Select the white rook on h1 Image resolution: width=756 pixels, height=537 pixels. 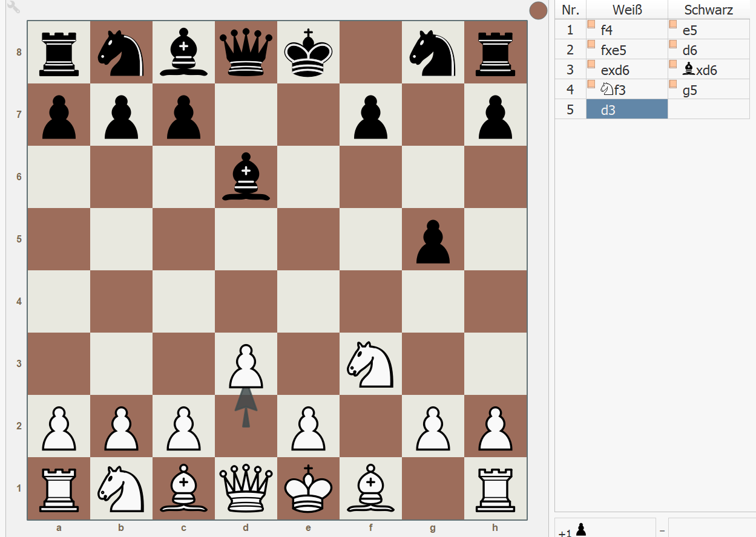coord(495,489)
